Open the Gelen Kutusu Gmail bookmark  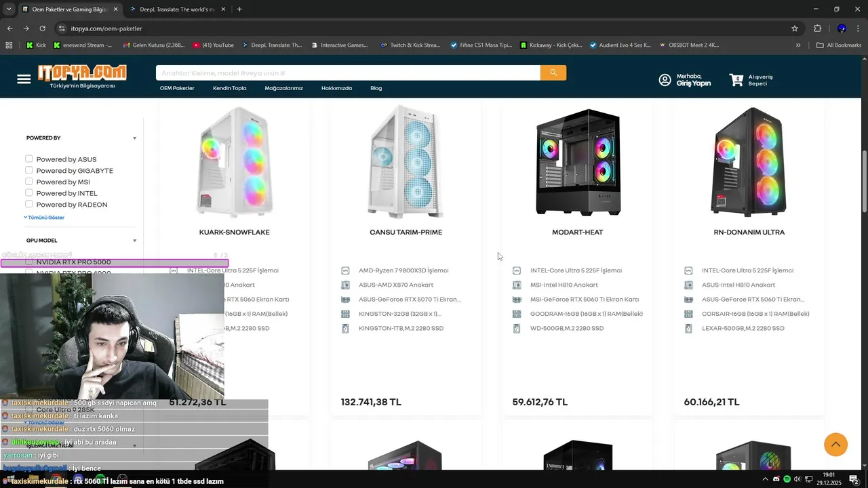(153, 45)
